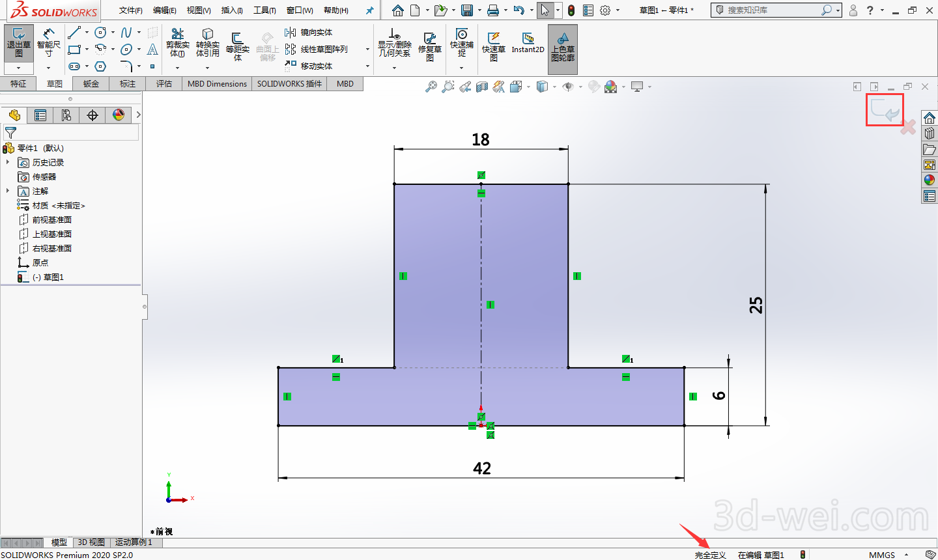Toggle the Exit Sketch (退出草图) button

coord(18,42)
